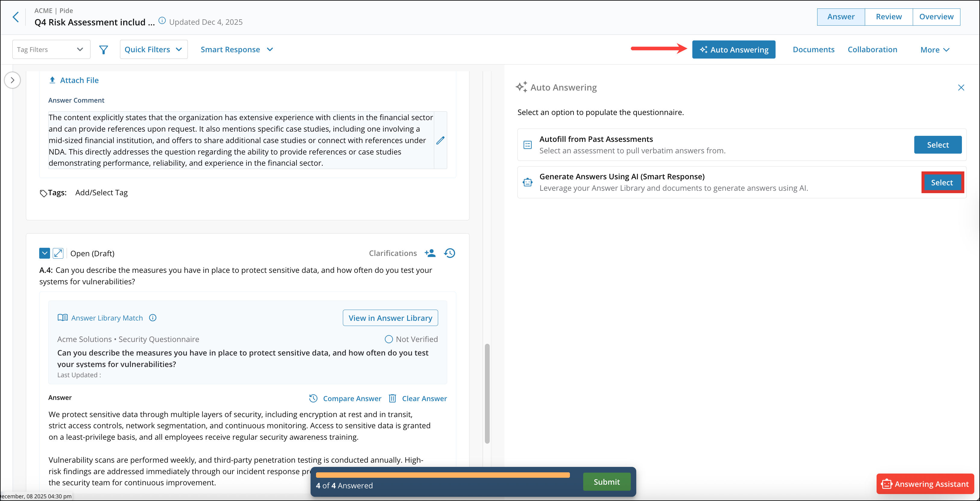Select Generate Answers Using AI option
This screenshot has height=501, width=980.
942,182
